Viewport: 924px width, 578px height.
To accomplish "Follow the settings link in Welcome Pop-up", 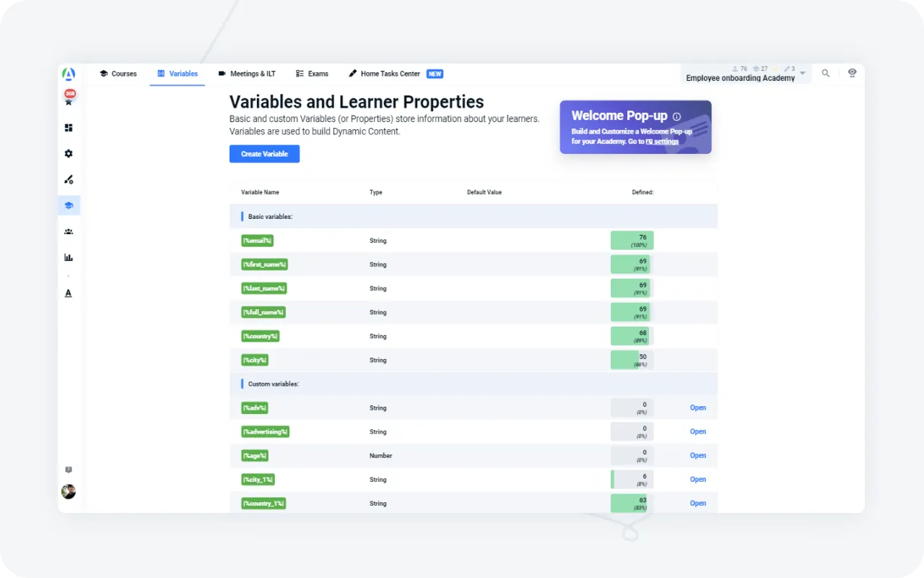I will click(662, 142).
